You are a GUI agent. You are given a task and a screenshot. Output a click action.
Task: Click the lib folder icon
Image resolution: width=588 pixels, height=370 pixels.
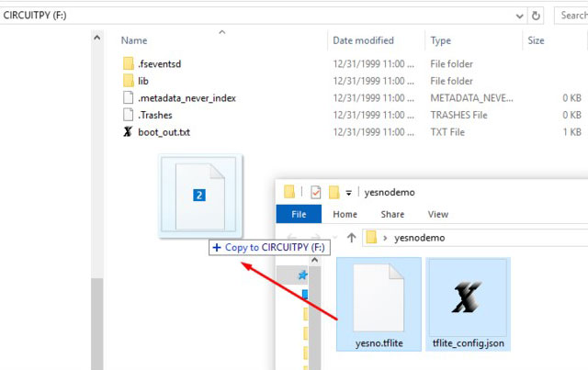tap(128, 81)
